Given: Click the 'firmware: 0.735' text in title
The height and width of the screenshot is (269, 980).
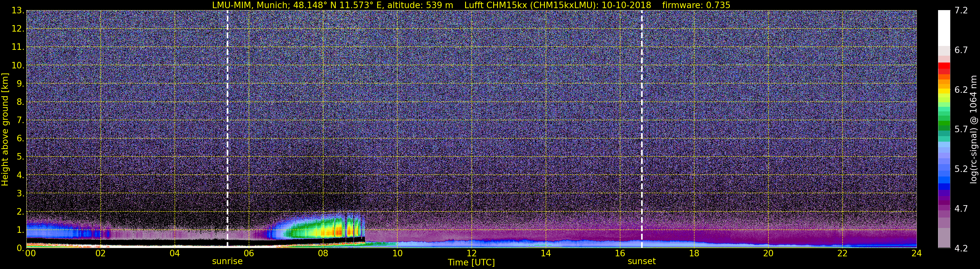Looking at the screenshot, I should (x=696, y=5).
